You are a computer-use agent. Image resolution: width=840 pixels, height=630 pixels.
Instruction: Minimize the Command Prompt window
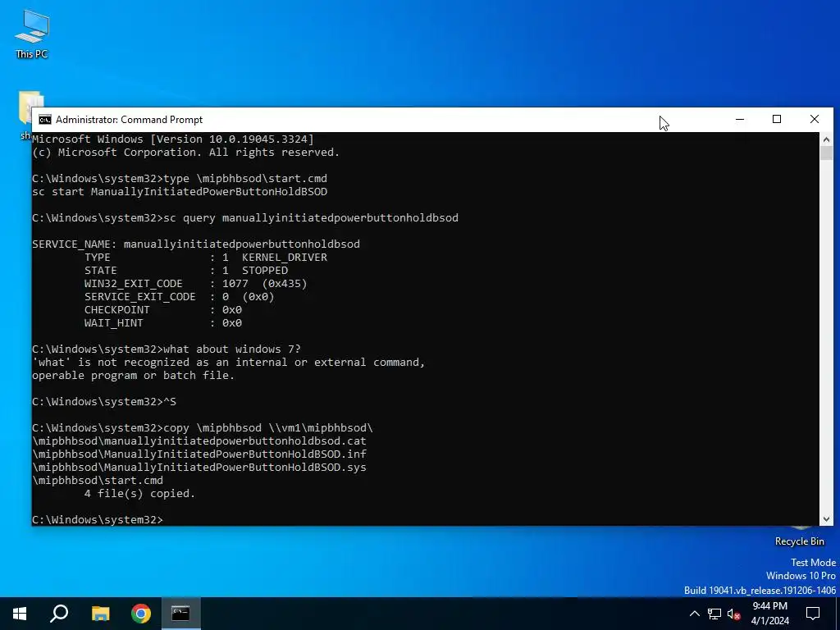(x=740, y=119)
